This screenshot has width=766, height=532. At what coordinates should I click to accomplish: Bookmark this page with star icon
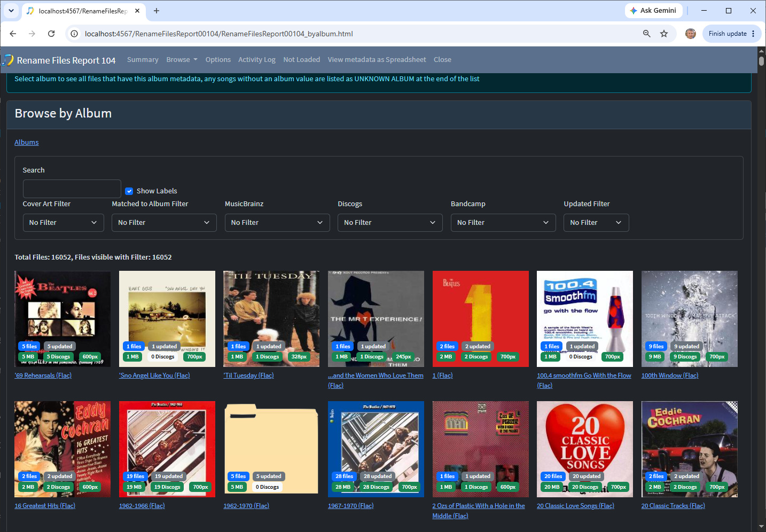tap(664, 34)
